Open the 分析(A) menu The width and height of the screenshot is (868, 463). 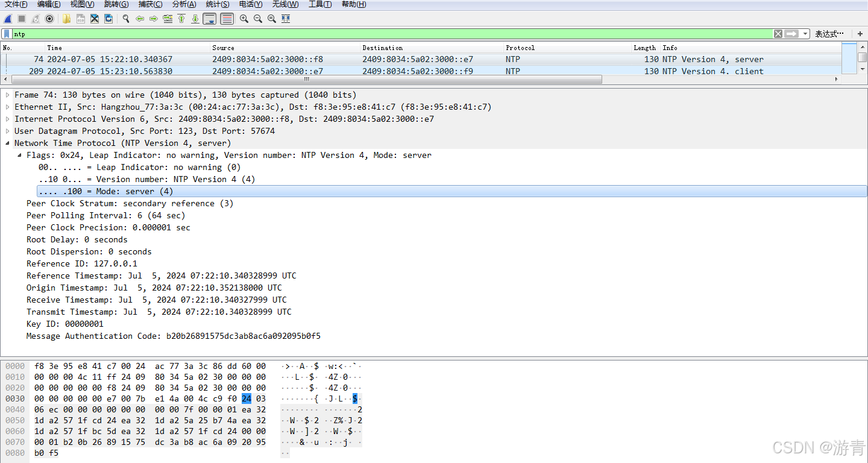[x=184, y=4]
